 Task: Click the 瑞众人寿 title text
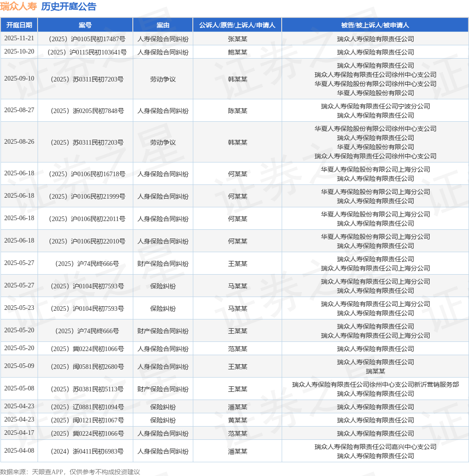coord(18,6)
